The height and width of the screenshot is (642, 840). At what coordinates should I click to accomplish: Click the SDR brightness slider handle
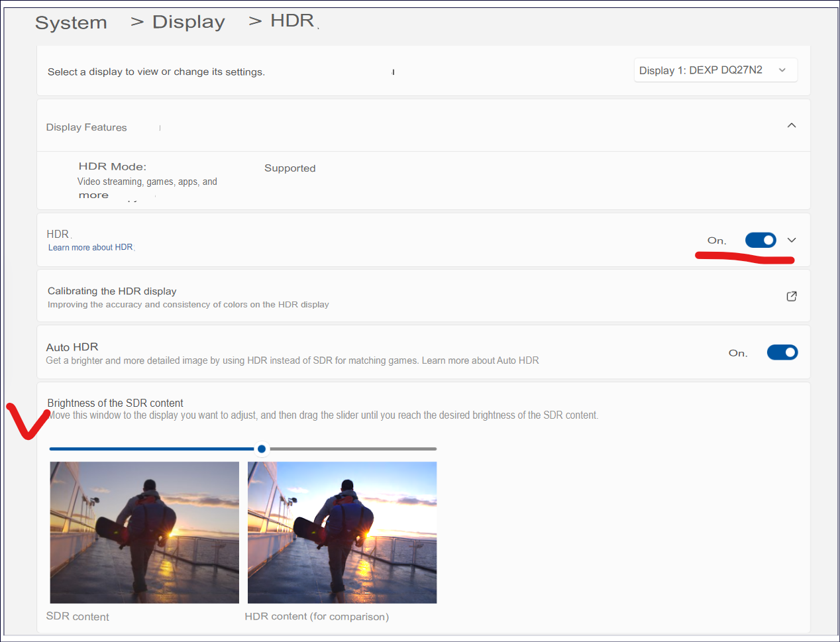(x=262, y=449)
